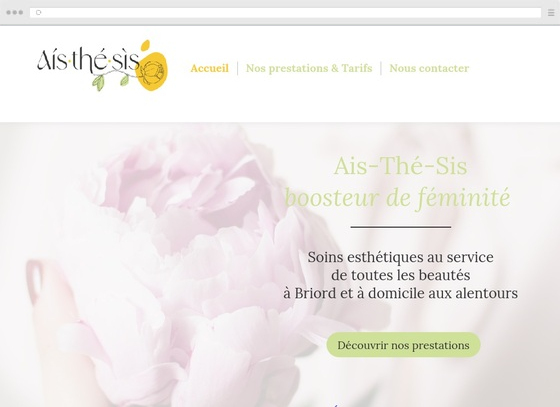Click the third browser window dot
The image size is (560, 407).
(21, 12)
